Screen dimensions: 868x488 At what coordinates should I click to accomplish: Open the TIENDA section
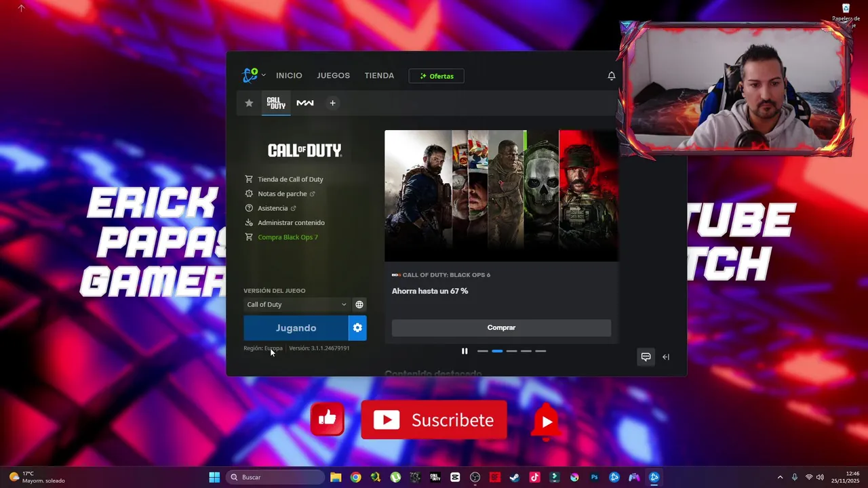[379, 75]
